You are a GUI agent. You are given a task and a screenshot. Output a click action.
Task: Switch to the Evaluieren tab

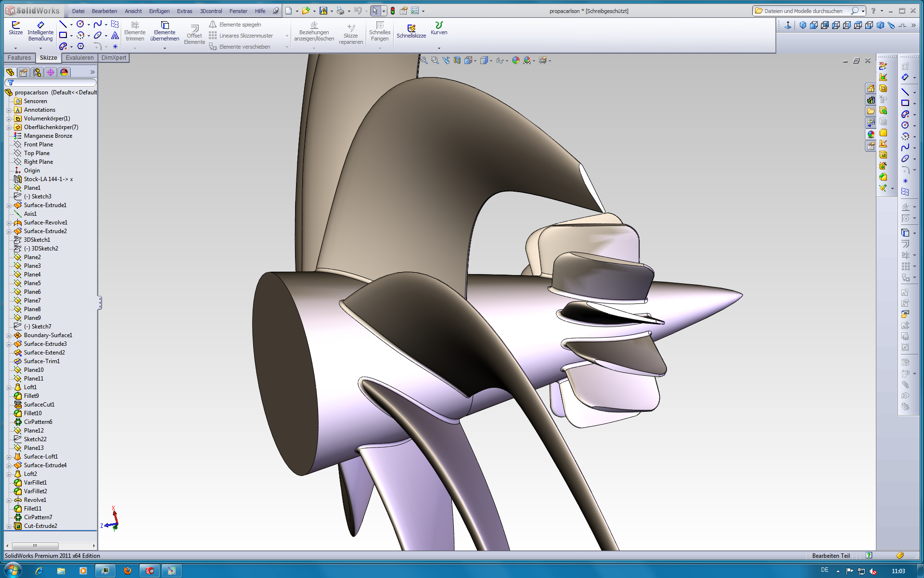(x=79, y=58)
